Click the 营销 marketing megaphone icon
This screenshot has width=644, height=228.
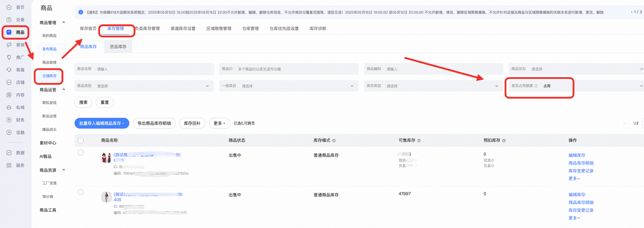point(9,45)
